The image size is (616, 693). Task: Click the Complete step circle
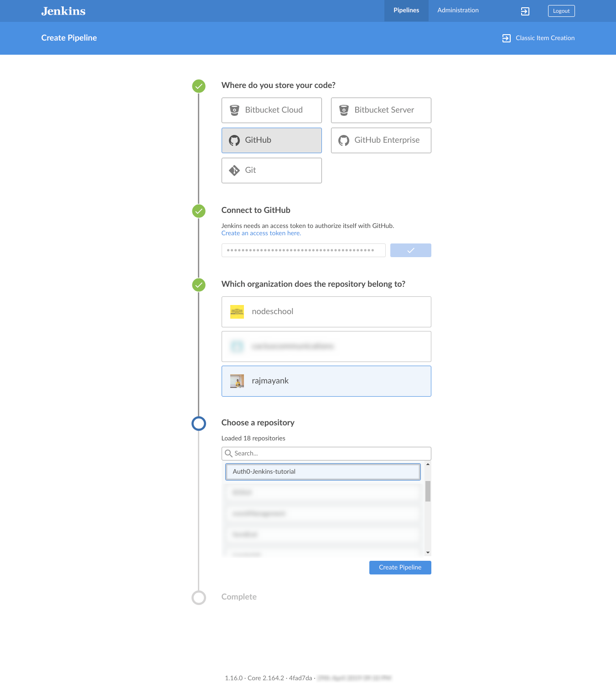click(x=199, y=598)
